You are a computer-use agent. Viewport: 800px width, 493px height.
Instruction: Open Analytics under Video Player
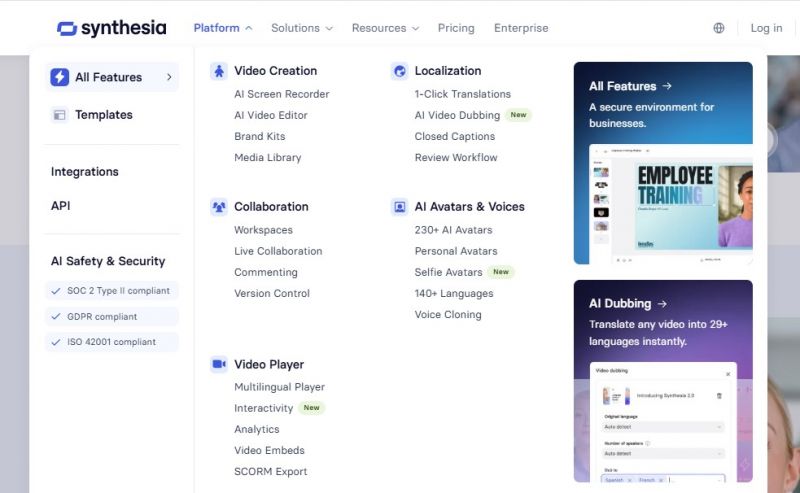257,429
